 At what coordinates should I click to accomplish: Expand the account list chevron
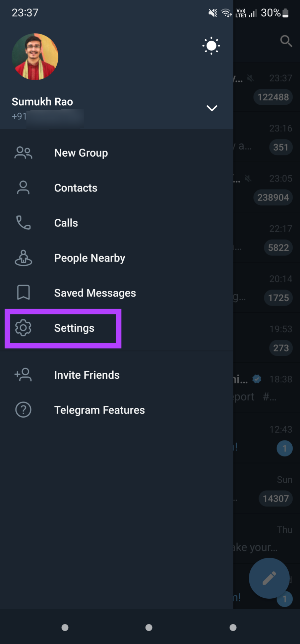click(212, 108)
